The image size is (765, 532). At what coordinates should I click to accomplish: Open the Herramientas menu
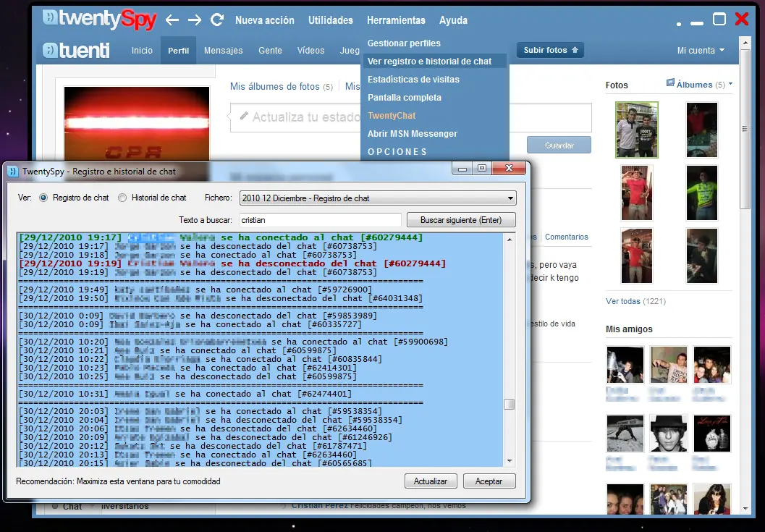tap(396, 20)
